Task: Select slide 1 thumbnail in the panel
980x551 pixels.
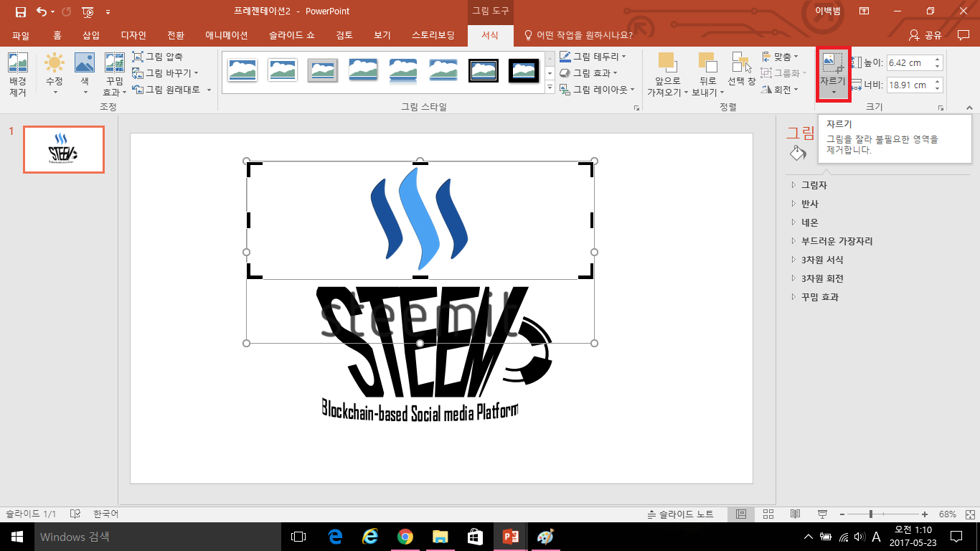Action: [64, 149]
